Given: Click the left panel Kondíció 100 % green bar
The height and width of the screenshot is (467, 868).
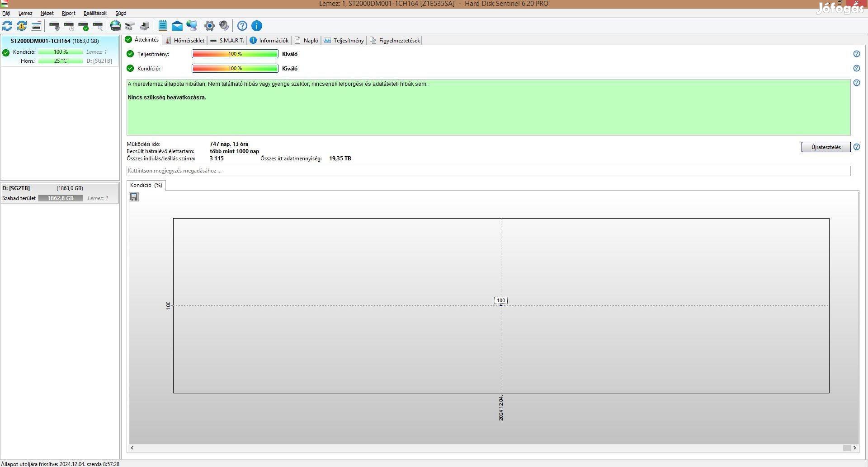Looking at the screenshot, I should (x=61, y=52).
